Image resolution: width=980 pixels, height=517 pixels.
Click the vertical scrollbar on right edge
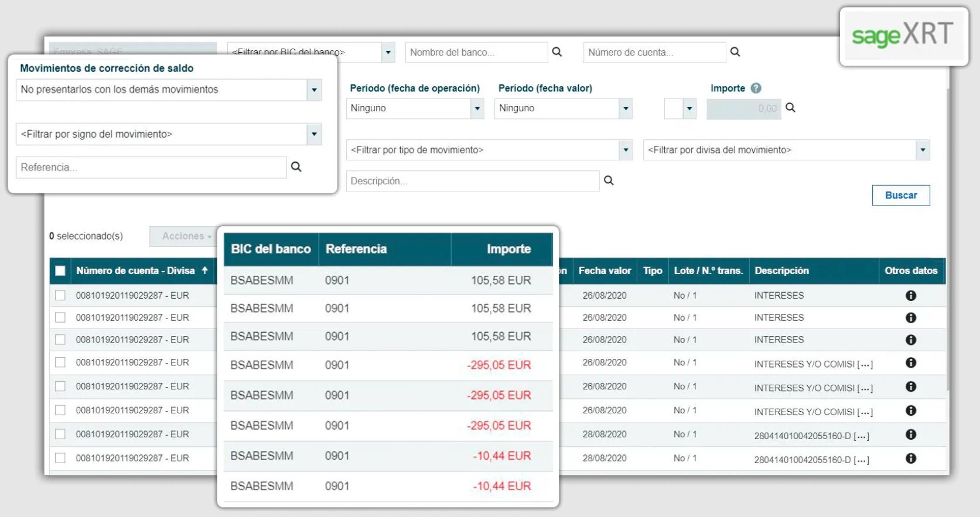pos(947,240)
